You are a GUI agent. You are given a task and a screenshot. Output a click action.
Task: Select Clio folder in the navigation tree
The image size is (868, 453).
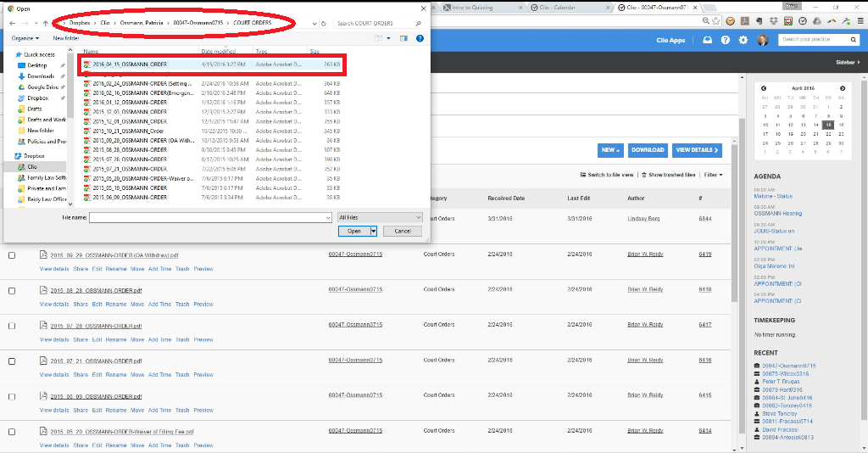pyautogui.click(x=34, y=167)
